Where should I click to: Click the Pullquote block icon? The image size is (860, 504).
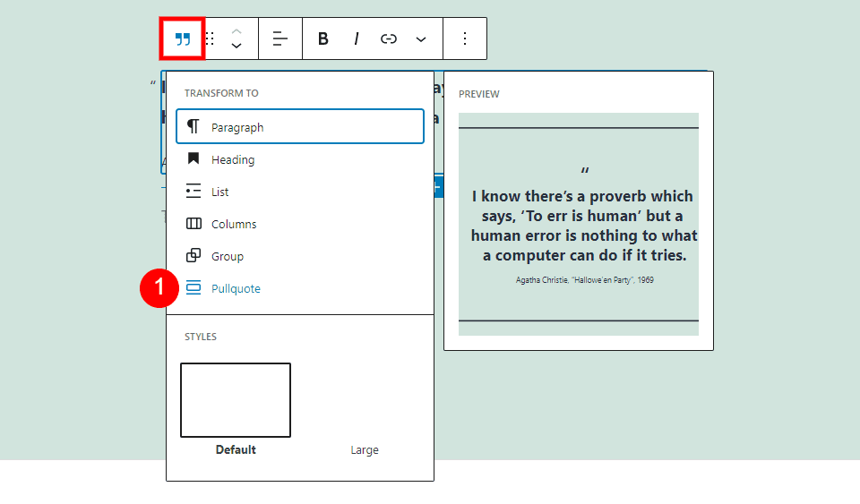coord(193,288)
